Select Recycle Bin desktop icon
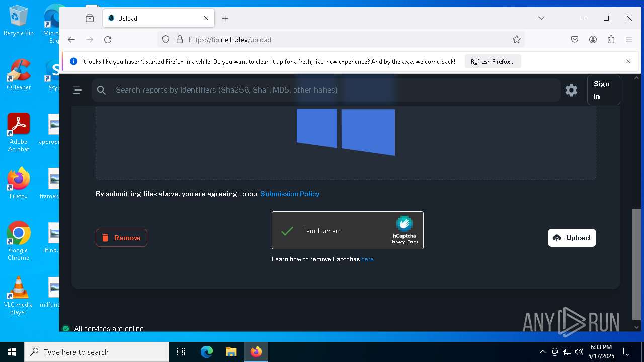This screenshot has width=644, height=362. (x=19, y=21)
